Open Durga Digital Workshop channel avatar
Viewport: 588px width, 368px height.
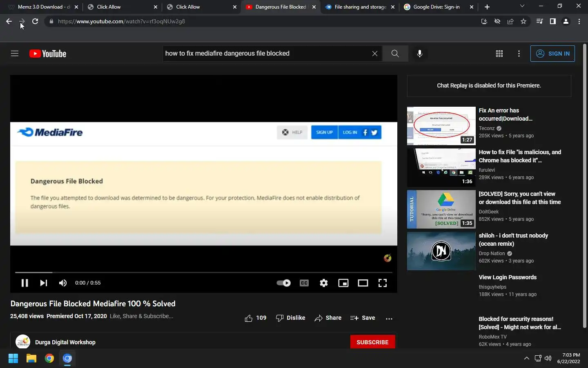(23, 342)
